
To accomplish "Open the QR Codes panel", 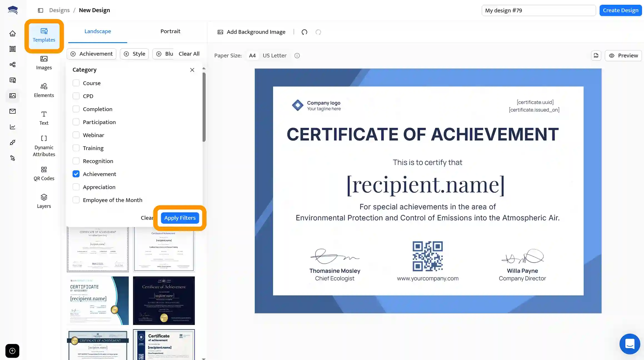I will pos(44,173).
